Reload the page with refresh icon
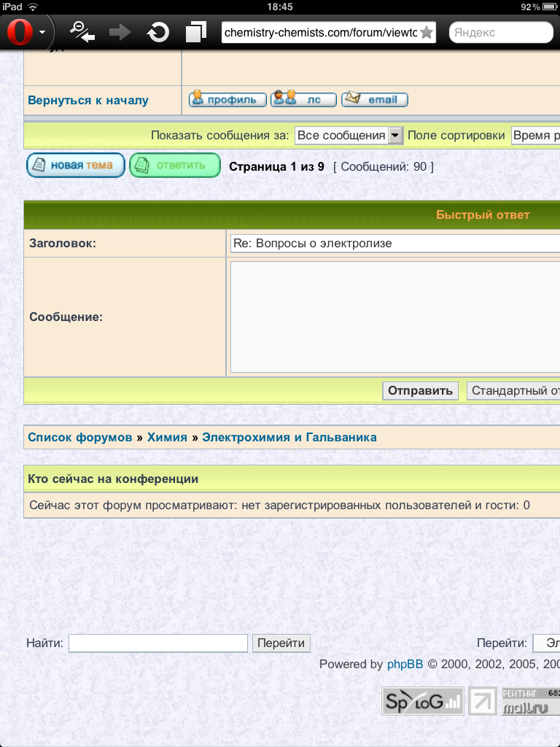 (x=157, y=32)
